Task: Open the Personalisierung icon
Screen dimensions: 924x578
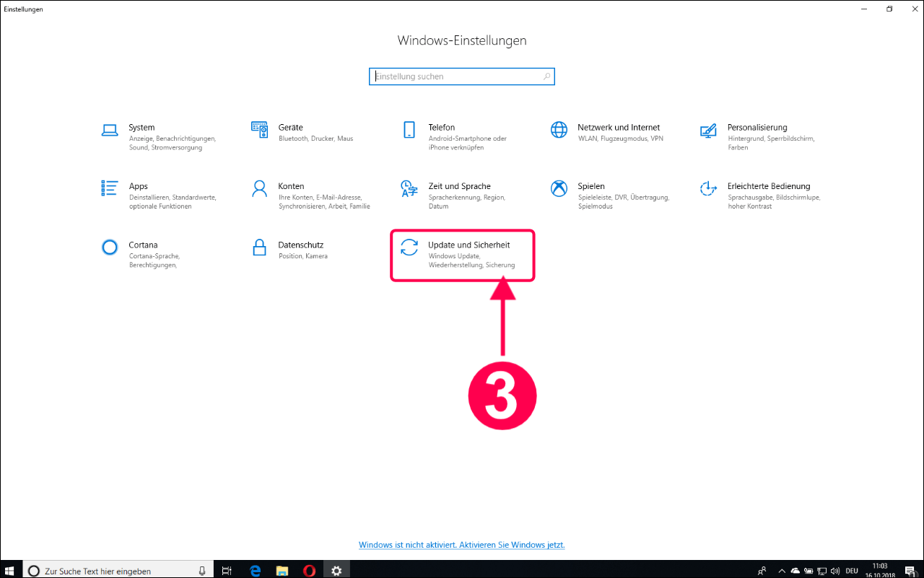Action: tap(708, 131)
